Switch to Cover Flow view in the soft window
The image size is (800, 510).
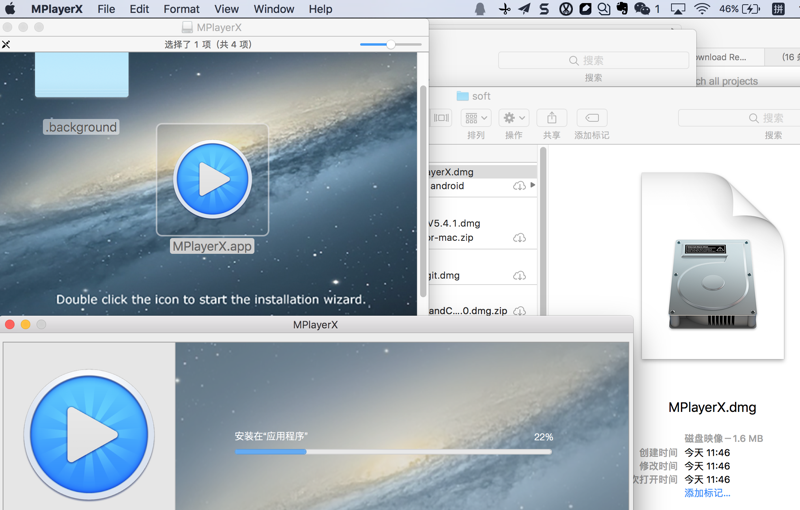click(441, 118)
